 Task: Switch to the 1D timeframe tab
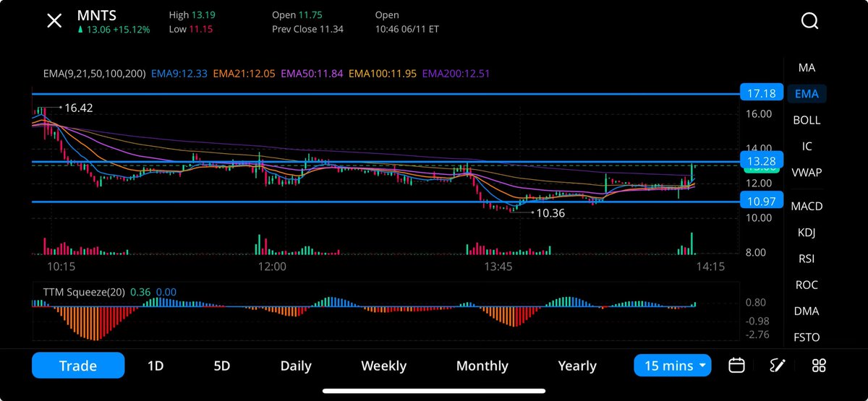click(156, 366)
